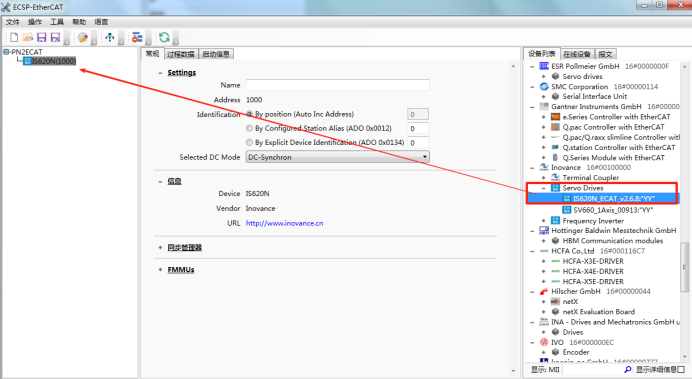
Task: Click the ESR Pollmeier GmbH vendor icon
Action: point(544,66)
